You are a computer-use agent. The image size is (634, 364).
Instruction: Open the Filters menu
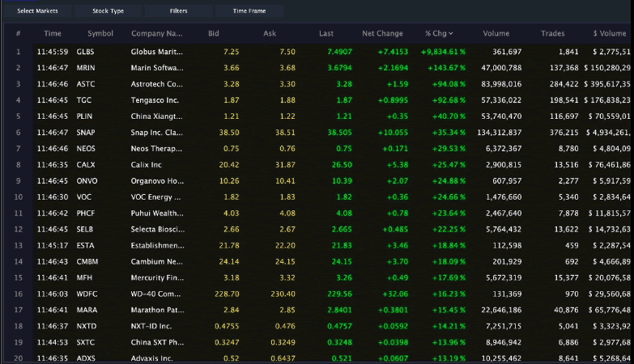pos(178,11)
